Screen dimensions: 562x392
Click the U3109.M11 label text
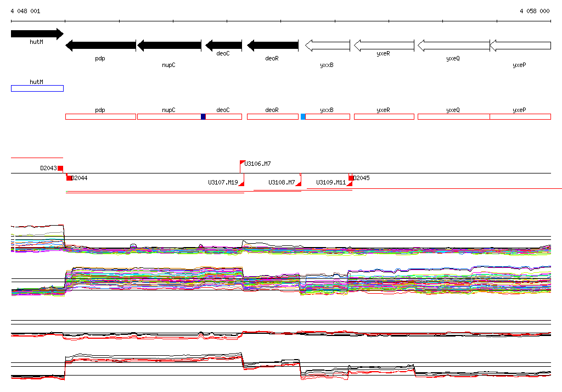(331, 183)
